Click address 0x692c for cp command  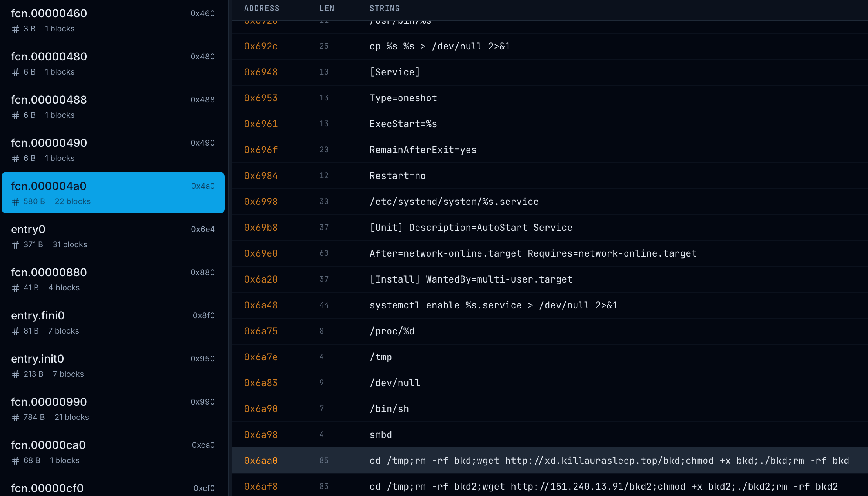(x=261, y=46)
